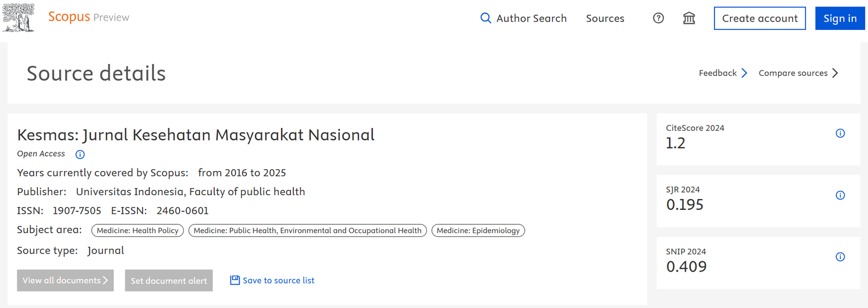This screenshot has height=308, width=868.
Task: Click the Author Search magnifier icon
Action: 486,18
